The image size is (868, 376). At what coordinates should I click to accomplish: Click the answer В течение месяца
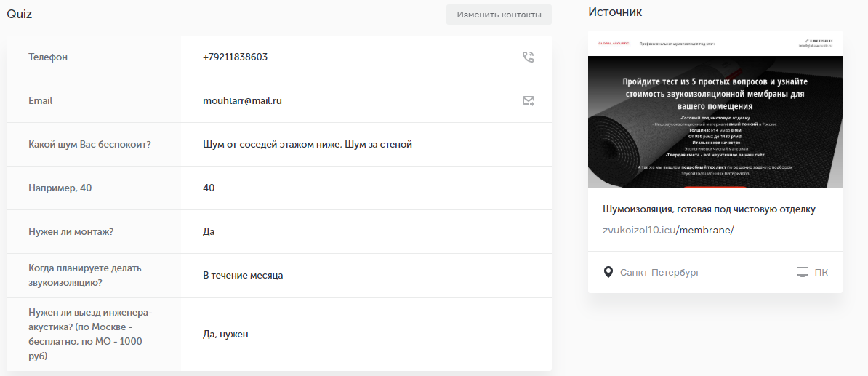[x=243, y=275]
